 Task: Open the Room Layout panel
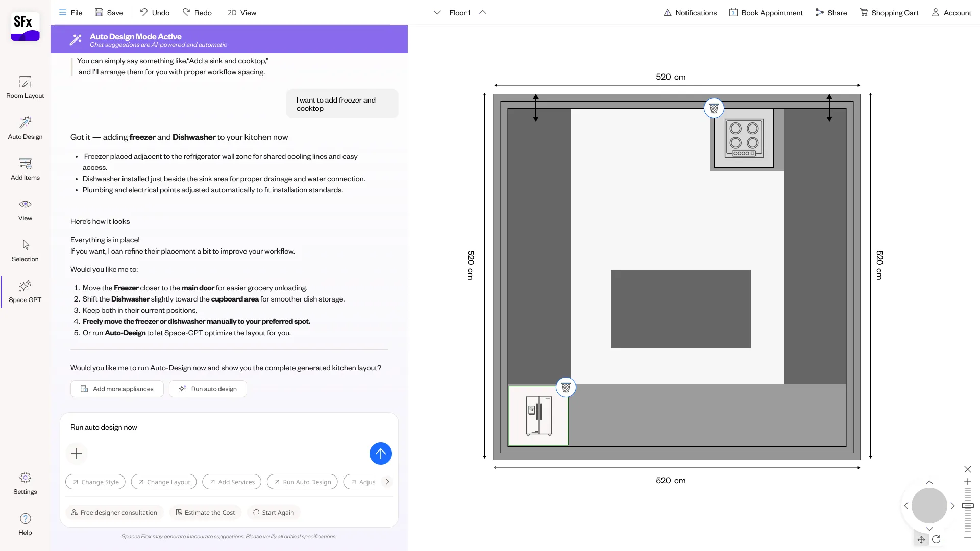[x=25, y=87]
